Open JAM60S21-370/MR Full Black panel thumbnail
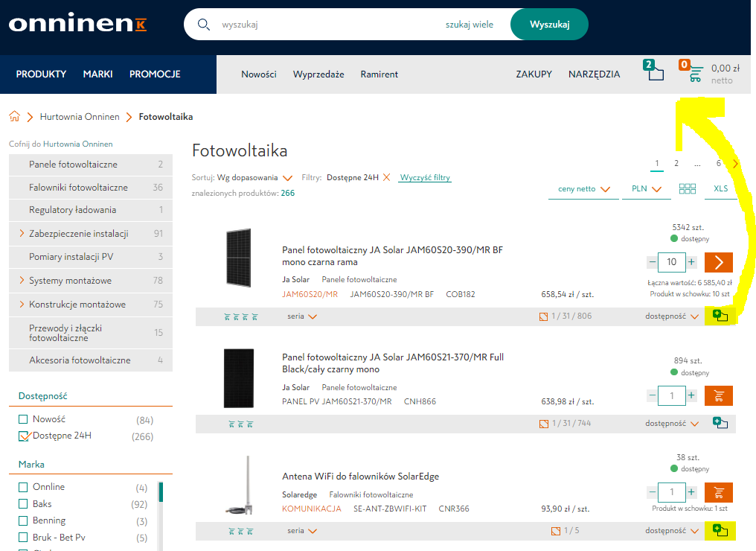Viewport: 756px width, 551px height. (239, 378)
